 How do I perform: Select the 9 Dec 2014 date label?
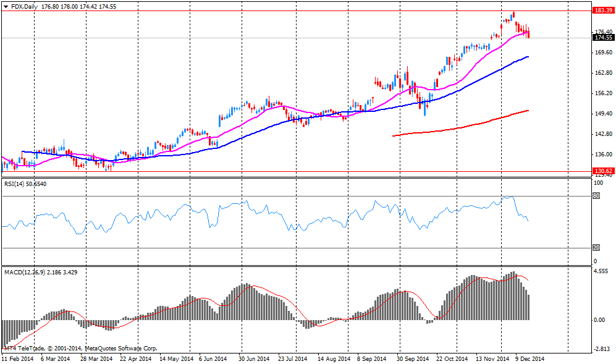pos(530,358)
